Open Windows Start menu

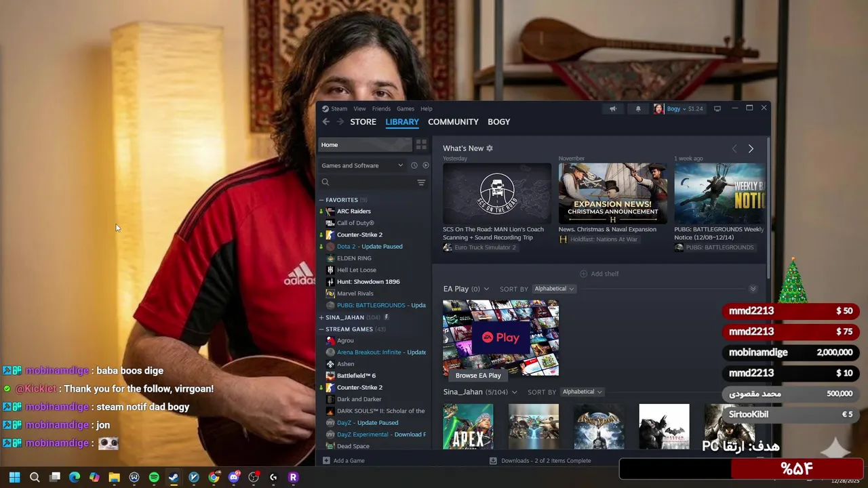pyautogui.click(x=14, y=477)
